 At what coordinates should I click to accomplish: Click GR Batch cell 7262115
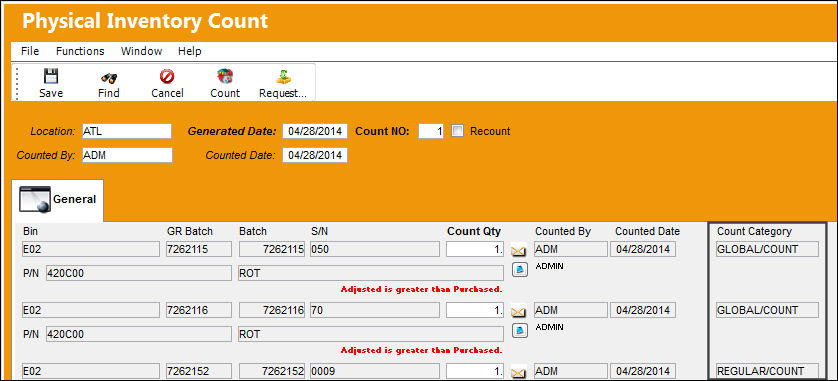coord(199,250)
